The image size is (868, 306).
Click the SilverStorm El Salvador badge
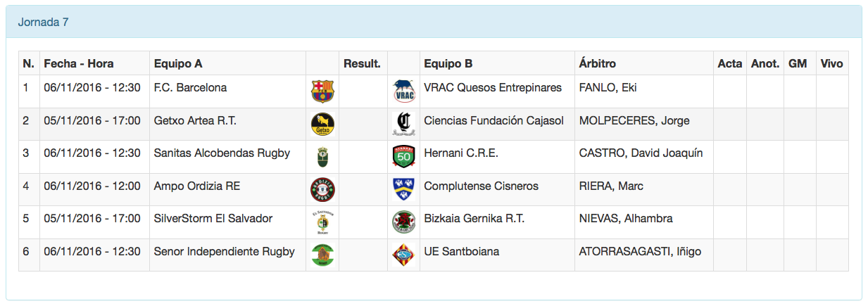click(x=322, y=222)
